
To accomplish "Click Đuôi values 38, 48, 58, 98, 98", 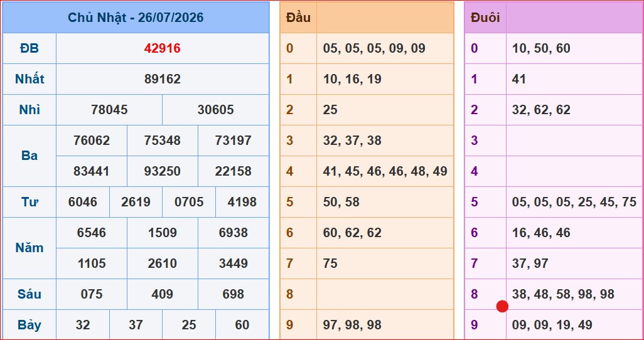I will [563, 294].
